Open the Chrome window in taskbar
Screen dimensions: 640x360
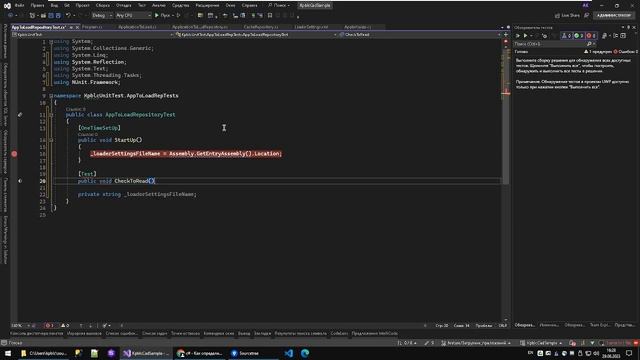(200, 353)
